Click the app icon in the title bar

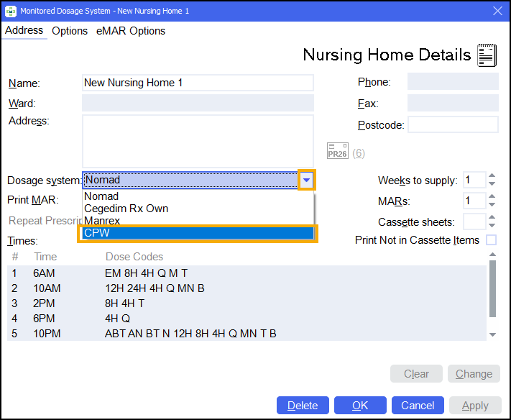click(x=11, y=10)
